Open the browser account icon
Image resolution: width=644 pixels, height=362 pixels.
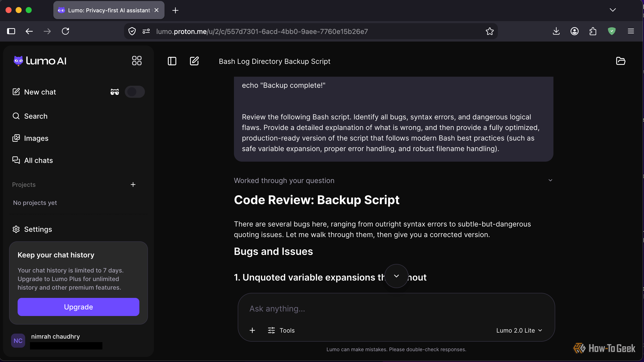(574, 31)
